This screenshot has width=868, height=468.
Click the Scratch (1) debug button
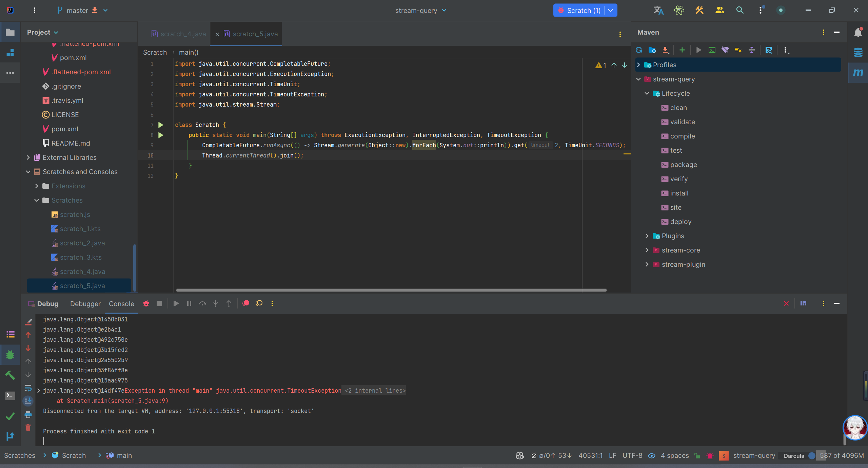tap(580, 11)
